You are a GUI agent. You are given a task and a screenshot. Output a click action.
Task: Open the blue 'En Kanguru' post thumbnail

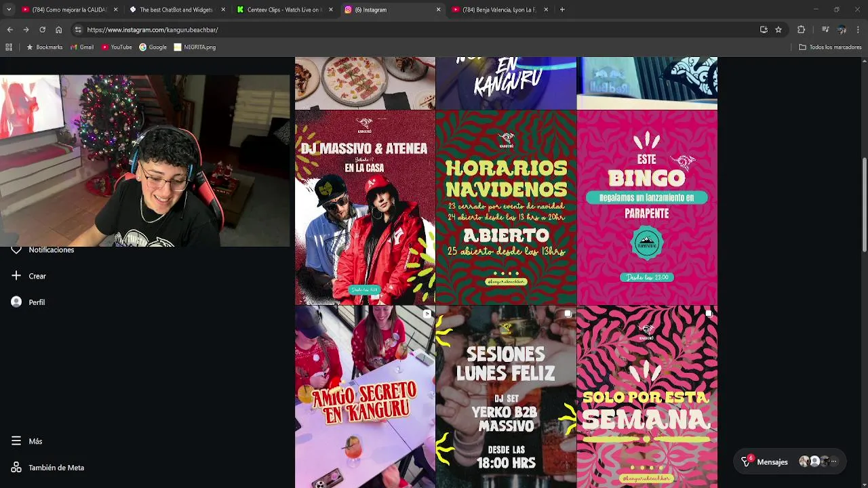click(506, 83)
